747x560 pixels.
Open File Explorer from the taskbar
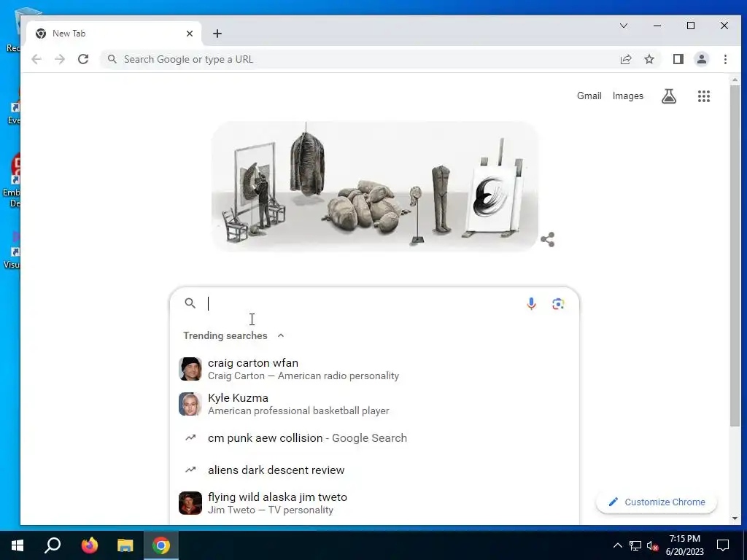pyautogui.click(x=125, y=545)
